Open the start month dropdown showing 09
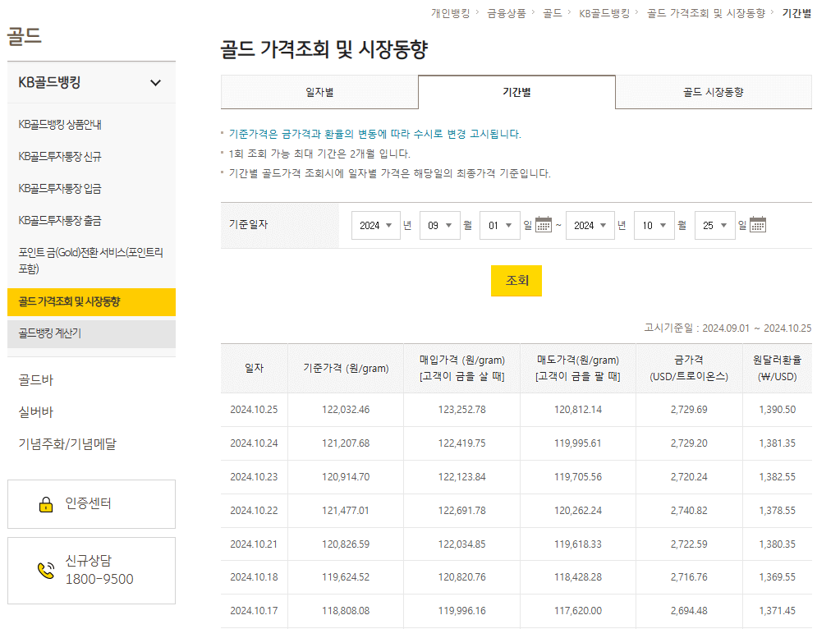 440,225
